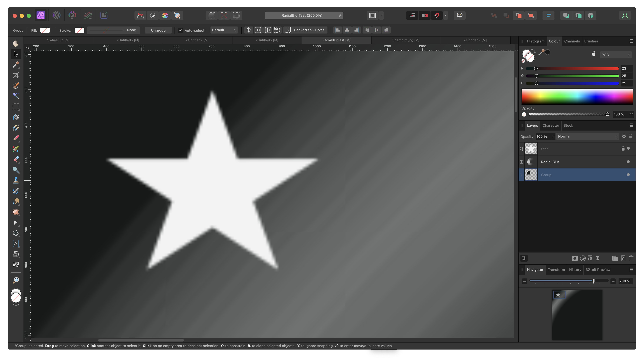
Task: Select the Mesh Warp tool
Action: (x=16, y=254)
